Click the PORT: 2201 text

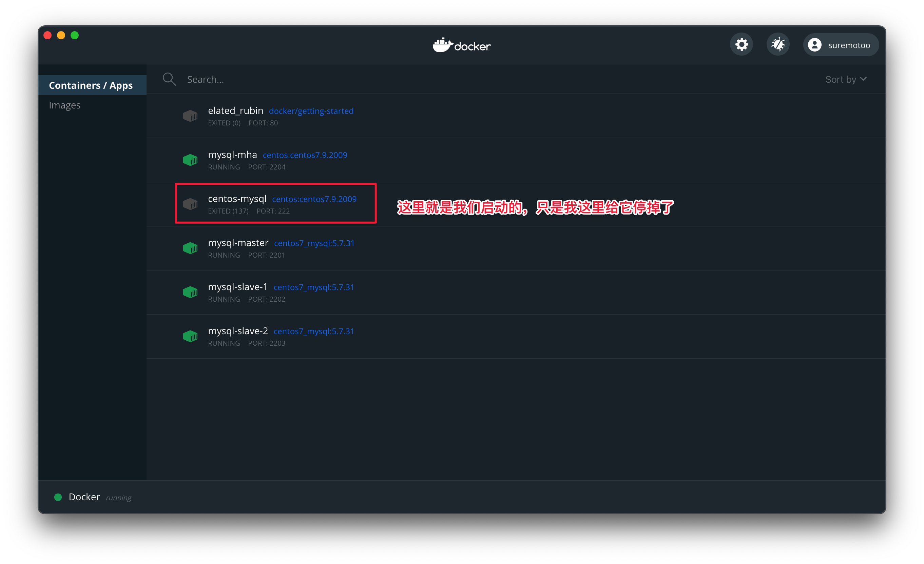tap(266, 255)
